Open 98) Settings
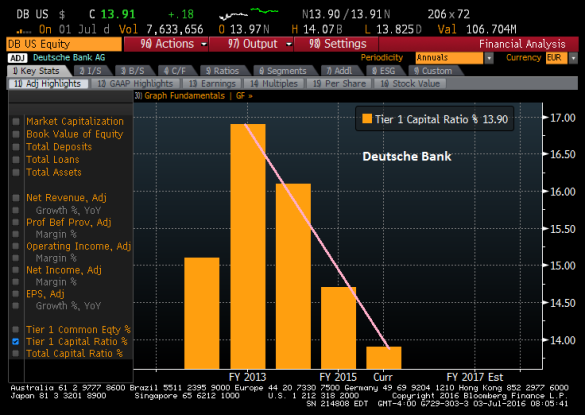The image size is (585, 415). [336, 44]
